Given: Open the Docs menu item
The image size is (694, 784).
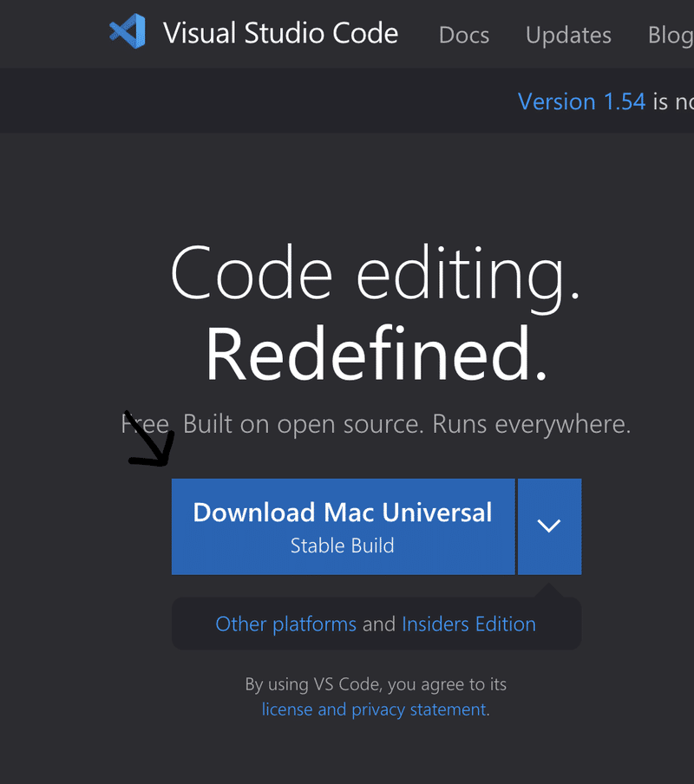Looking at the screenshot, I should 464,35.
